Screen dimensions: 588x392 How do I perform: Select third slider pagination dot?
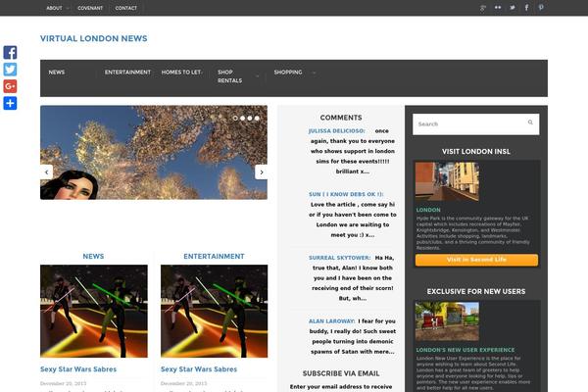tap(250, 119)
